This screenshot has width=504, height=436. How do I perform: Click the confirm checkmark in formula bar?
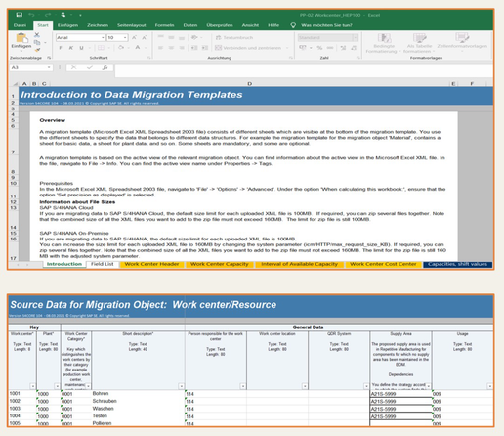click(x=90, y=67)
